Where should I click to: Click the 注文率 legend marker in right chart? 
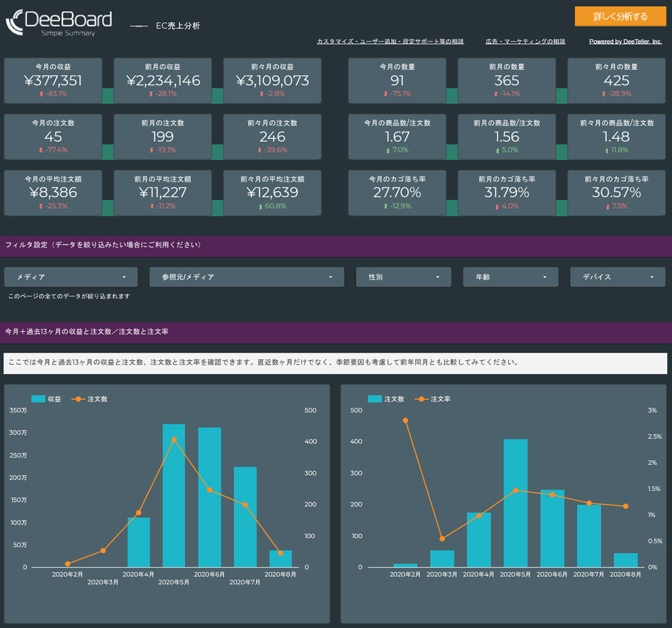[x=421, y=399]
